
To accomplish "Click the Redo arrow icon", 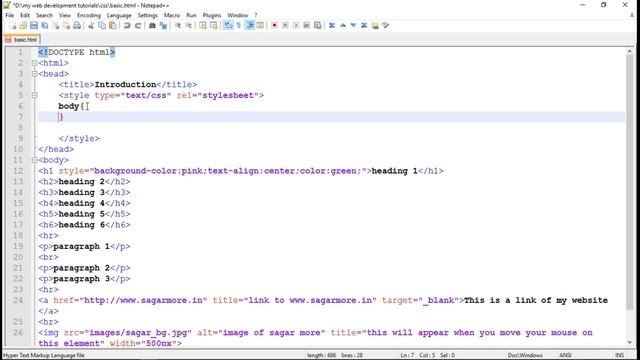I will coord(138,26).
